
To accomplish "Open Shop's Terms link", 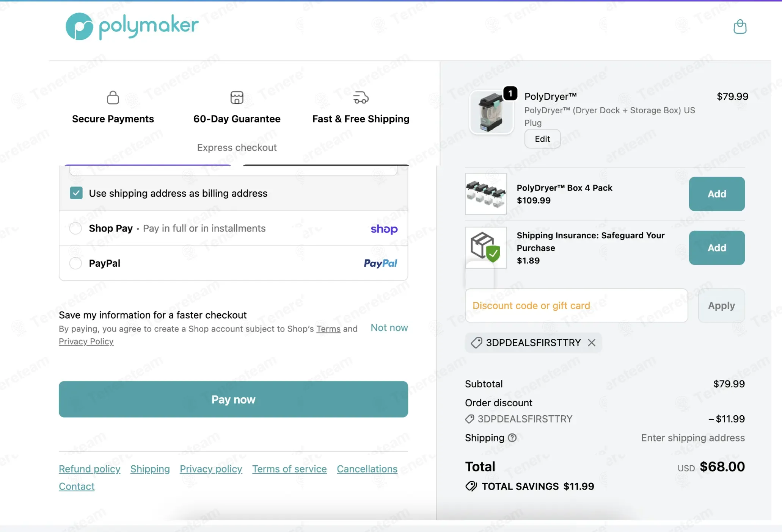I will coord(328,329).
